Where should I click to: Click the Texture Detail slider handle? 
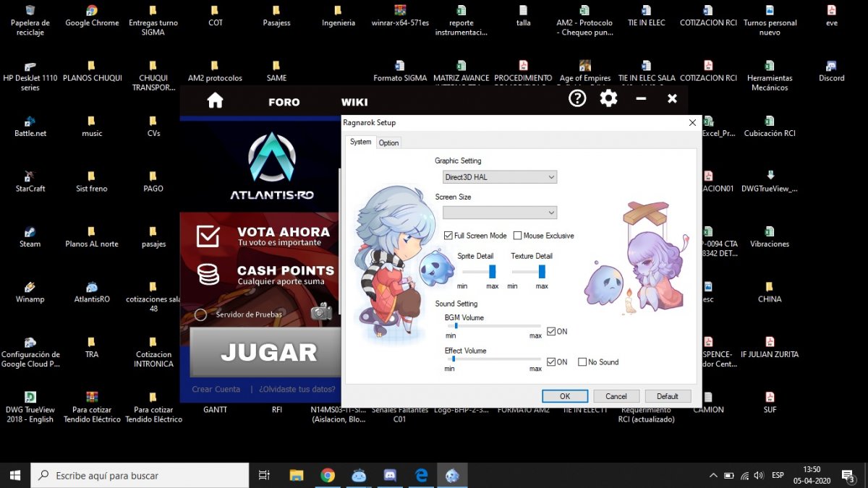[x=542, y=271]
